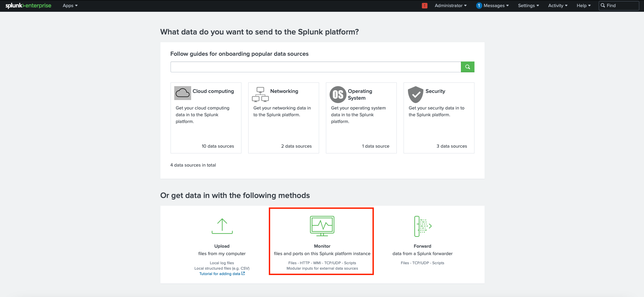Click the Networking computers icon

pos(260,94)
